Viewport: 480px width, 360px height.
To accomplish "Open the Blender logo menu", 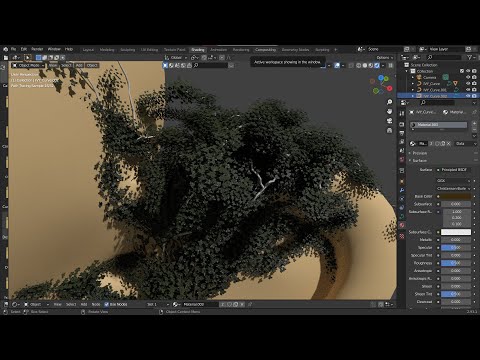I will (x=5, y=49).
